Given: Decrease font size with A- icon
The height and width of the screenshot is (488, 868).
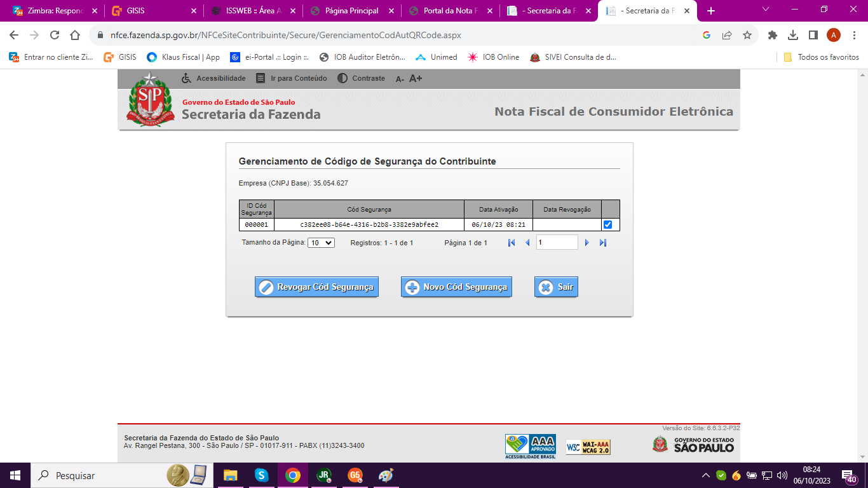Looking at the screenshot, I should [400, 79].
